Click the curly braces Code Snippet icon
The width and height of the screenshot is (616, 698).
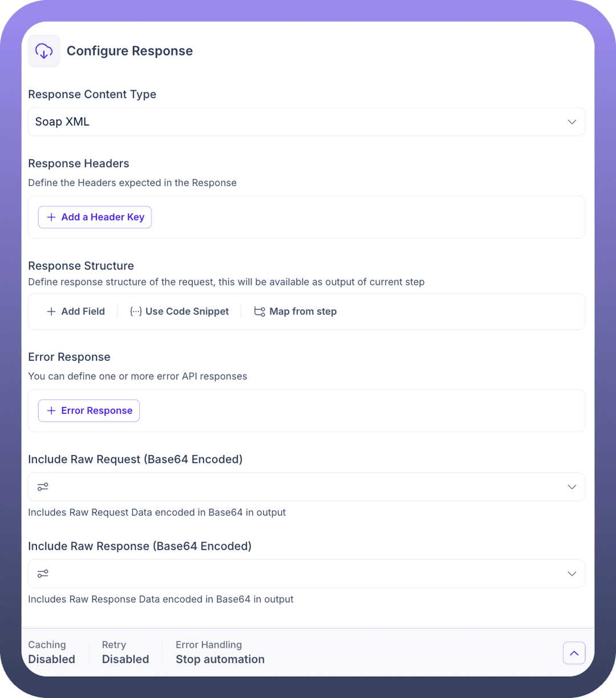click(136, 312)
